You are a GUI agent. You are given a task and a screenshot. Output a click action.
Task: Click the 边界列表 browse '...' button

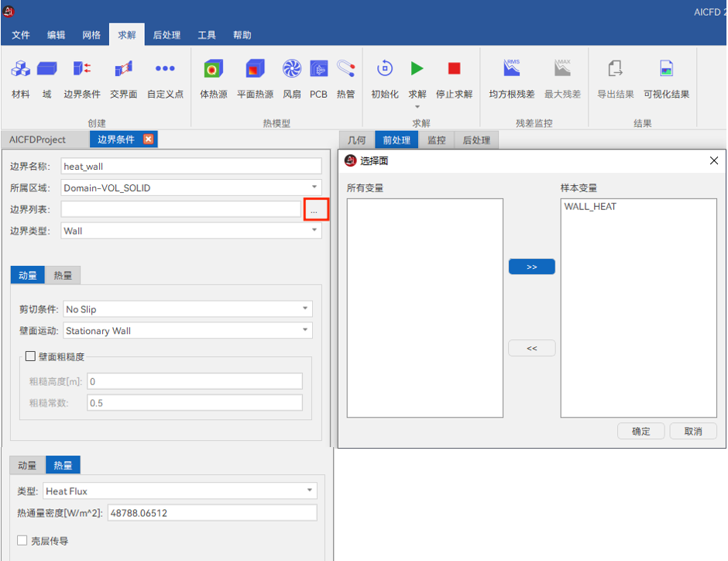[x=316, y=209]
